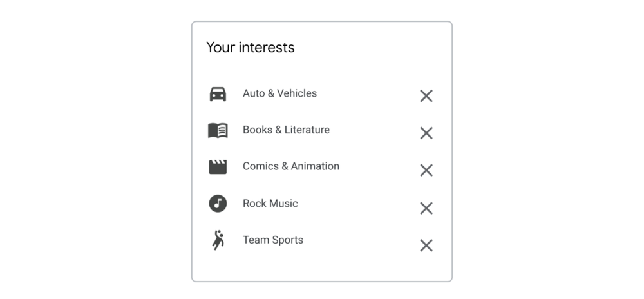
Task: Click the word Animation in the third row
Action: point(315,166)
